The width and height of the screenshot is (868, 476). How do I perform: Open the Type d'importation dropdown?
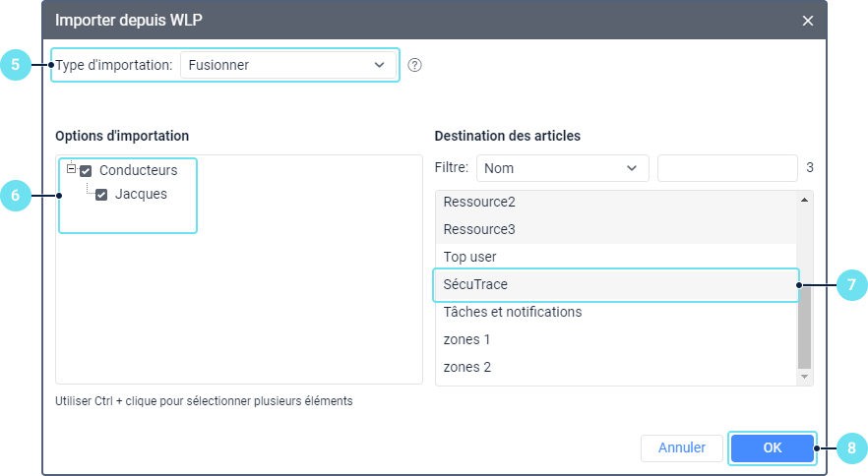[x=288, y=65]
